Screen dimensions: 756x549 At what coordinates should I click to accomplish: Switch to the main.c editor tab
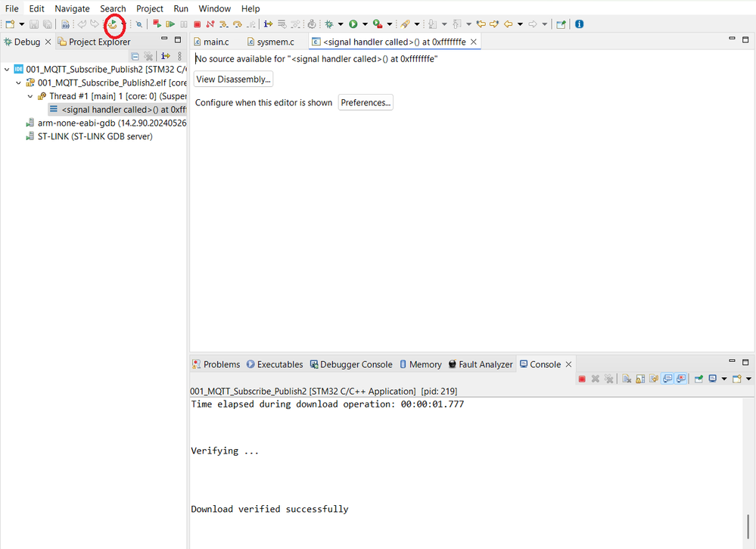211,42
